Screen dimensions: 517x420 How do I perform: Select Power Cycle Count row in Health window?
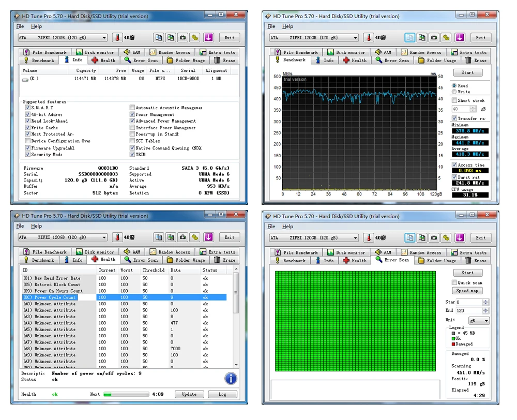click(124, 297)
